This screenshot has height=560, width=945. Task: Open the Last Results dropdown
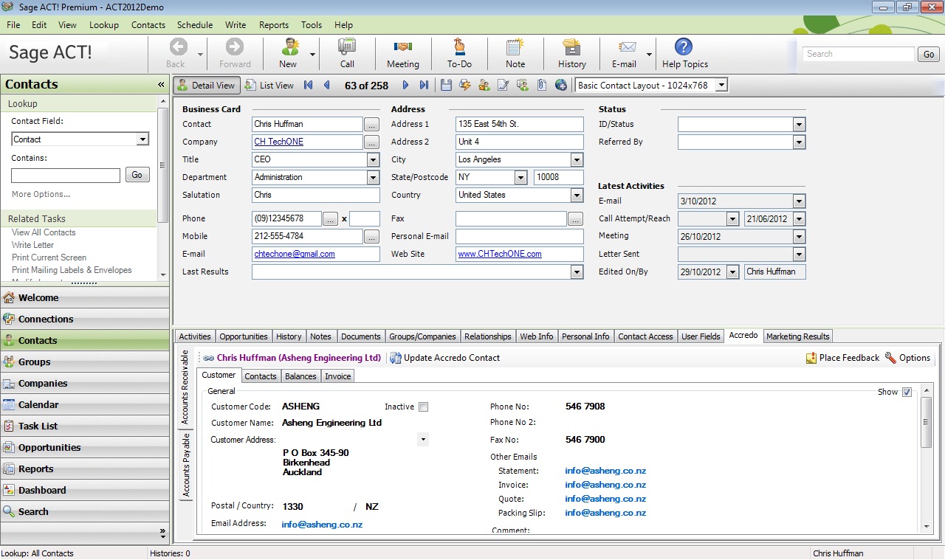click(x=577, y=272)
